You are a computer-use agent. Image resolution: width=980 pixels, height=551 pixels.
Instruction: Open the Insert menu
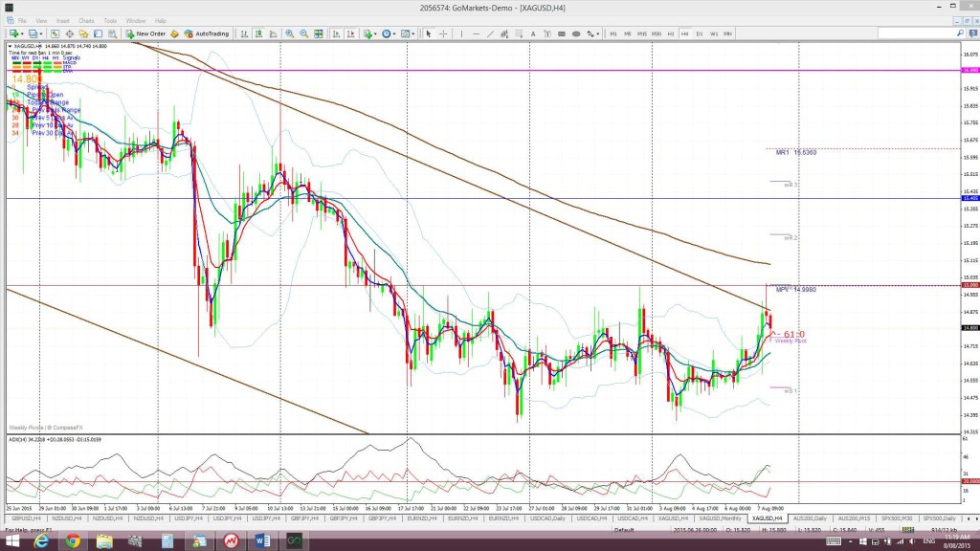click(x=62, y=21)
